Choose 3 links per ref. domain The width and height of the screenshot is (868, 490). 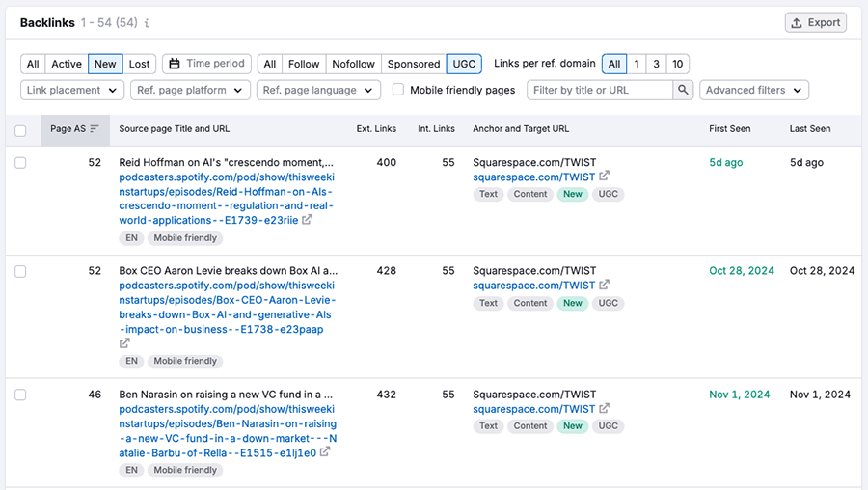tap(656, 64)
